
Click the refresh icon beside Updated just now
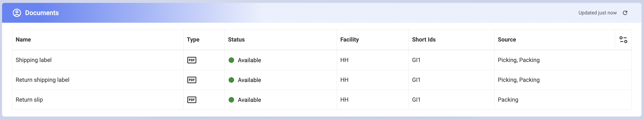(x=625, y=13)
